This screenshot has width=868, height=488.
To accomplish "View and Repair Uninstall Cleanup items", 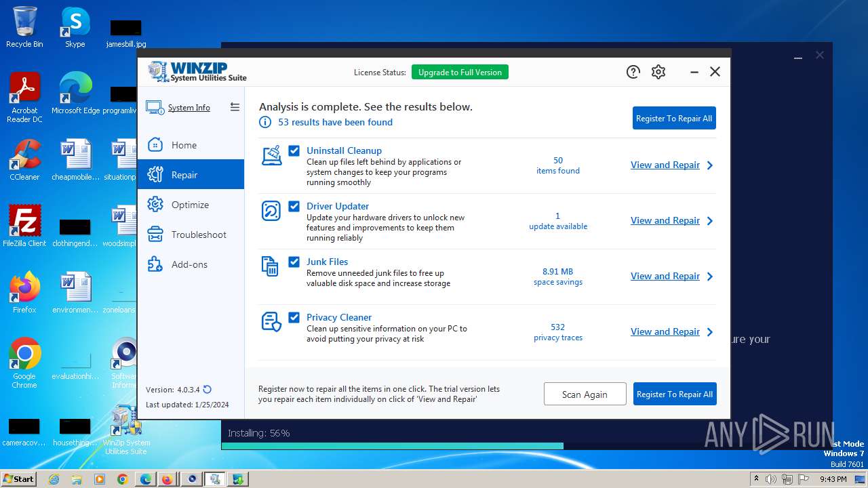I will point(665,165).
